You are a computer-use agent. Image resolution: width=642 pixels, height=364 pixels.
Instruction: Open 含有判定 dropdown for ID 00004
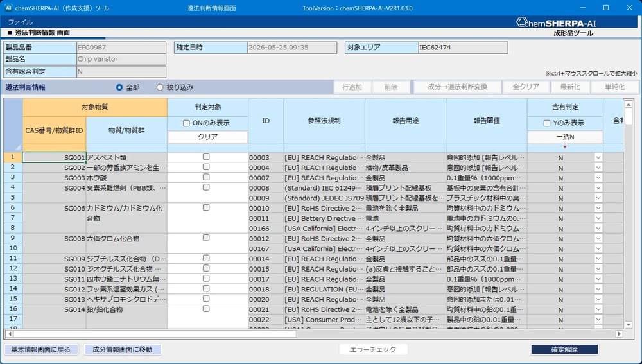(598, 168)
